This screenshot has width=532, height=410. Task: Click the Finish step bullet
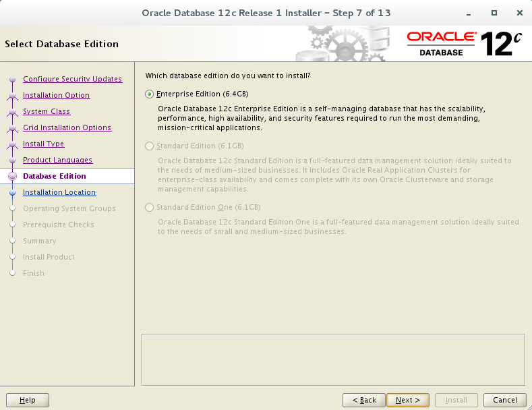[x=13, y=273]
